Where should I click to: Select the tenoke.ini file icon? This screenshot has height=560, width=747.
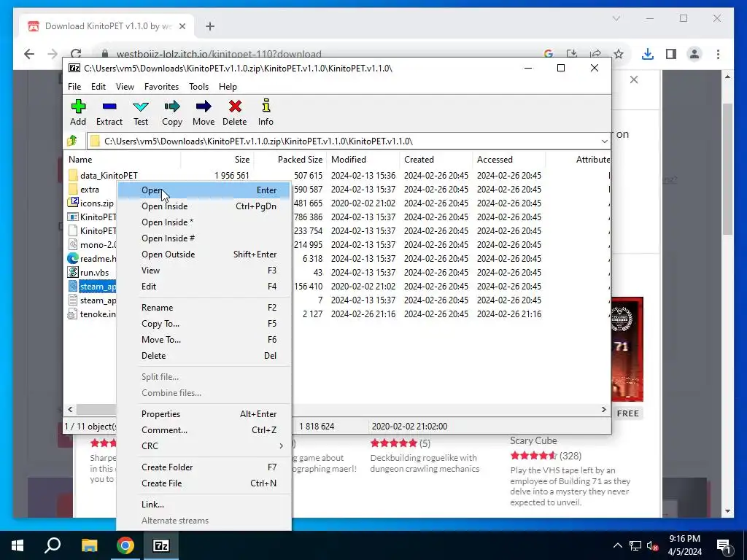click(73, 314)
